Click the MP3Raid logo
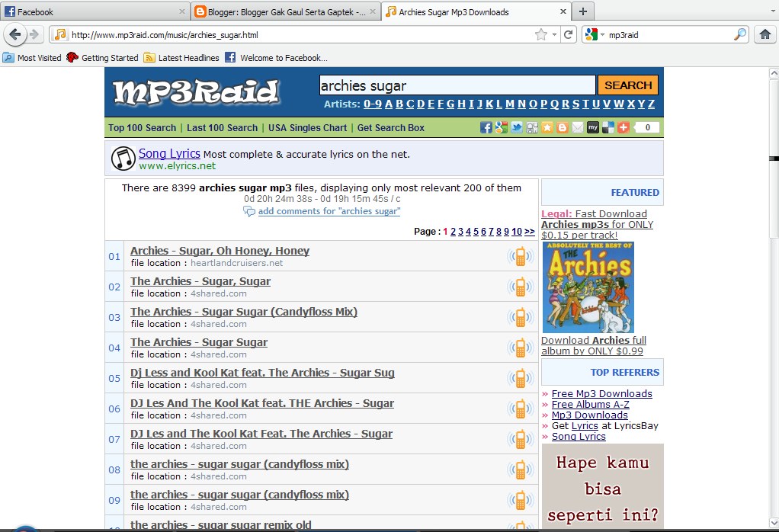 196,92
